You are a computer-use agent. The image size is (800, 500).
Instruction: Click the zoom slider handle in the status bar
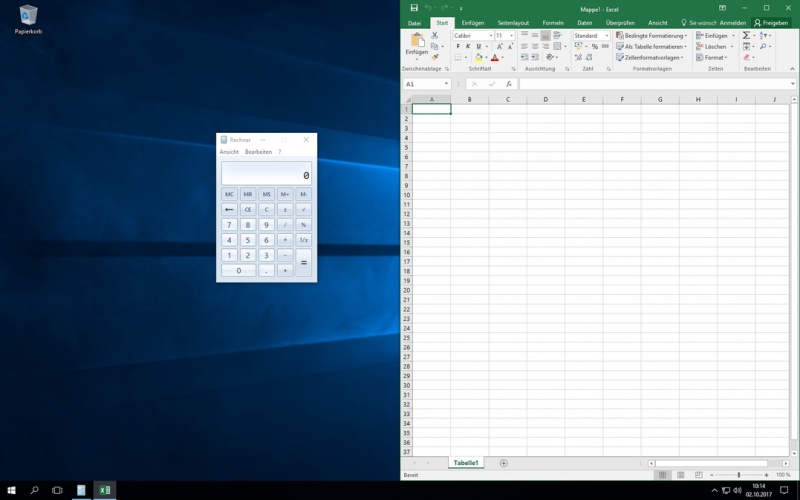click(x=739, y=475)
